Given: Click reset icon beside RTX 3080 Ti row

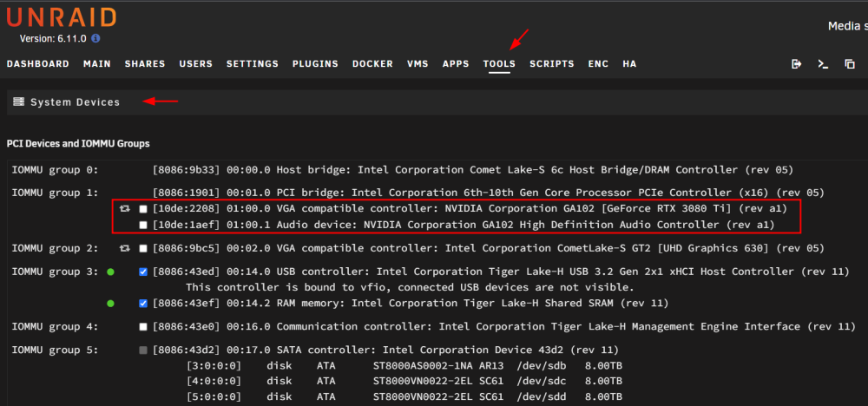Looking at the screenshot, I should tap(125, 209).
